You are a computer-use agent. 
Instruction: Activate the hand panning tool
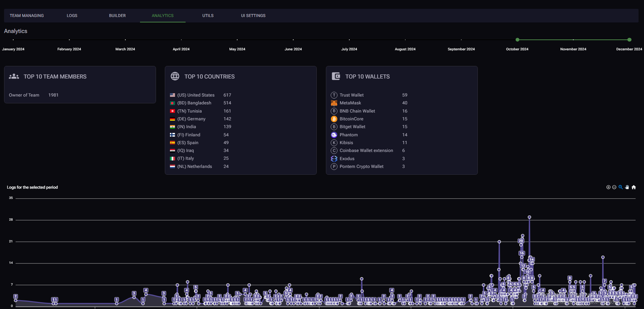(627, 187)
